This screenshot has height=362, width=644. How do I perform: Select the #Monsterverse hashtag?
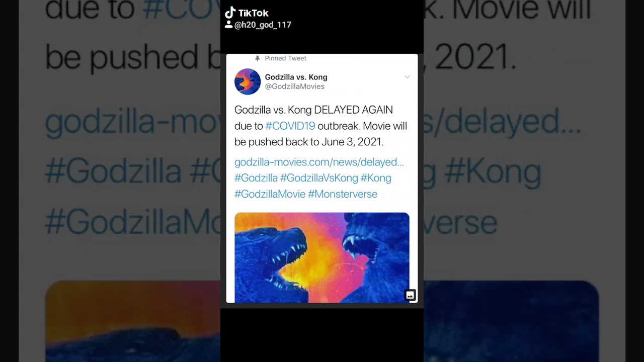coord(343,194)
